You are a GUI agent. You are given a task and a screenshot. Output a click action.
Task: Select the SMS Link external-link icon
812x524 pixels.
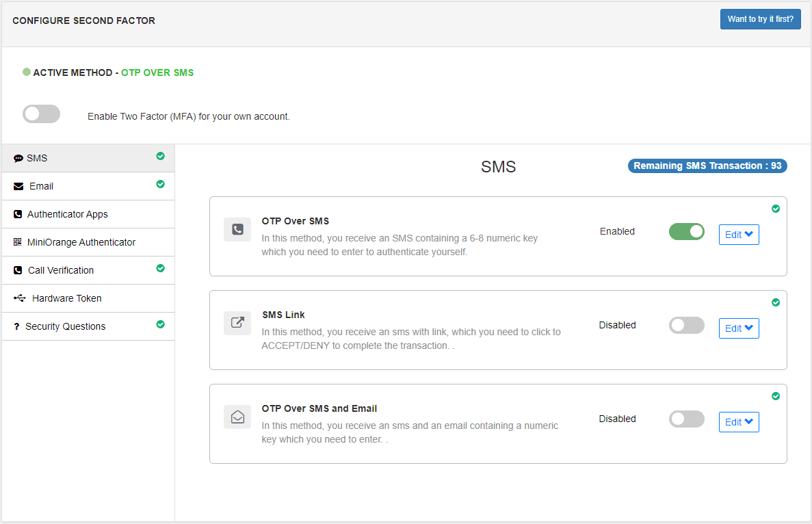[x=237, y=322]
